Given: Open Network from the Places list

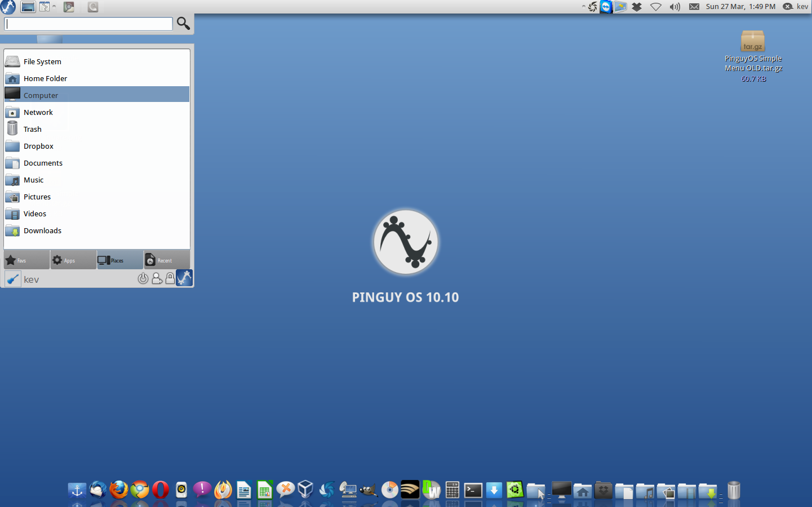Looking at the screenshot, I should click(x=97, y=112).
